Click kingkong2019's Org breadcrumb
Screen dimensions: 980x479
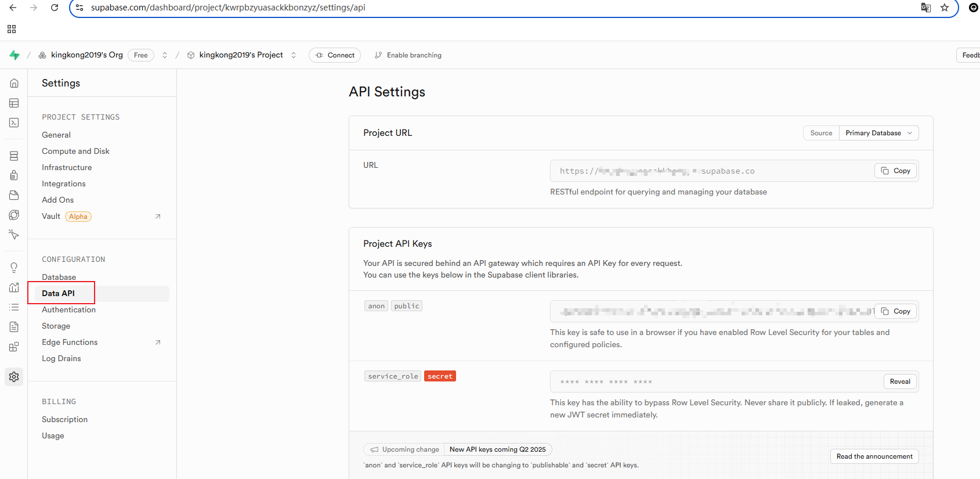[x=86, y=55]
